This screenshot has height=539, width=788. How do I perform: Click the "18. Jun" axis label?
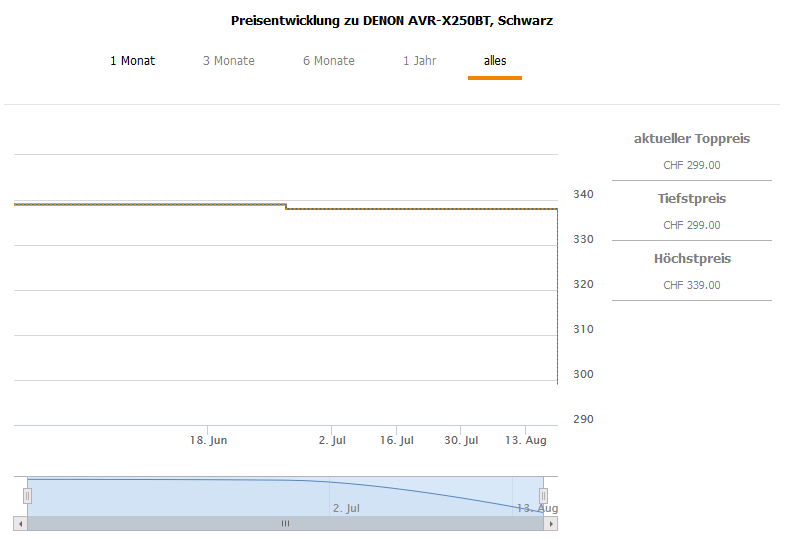click(209, 440)
